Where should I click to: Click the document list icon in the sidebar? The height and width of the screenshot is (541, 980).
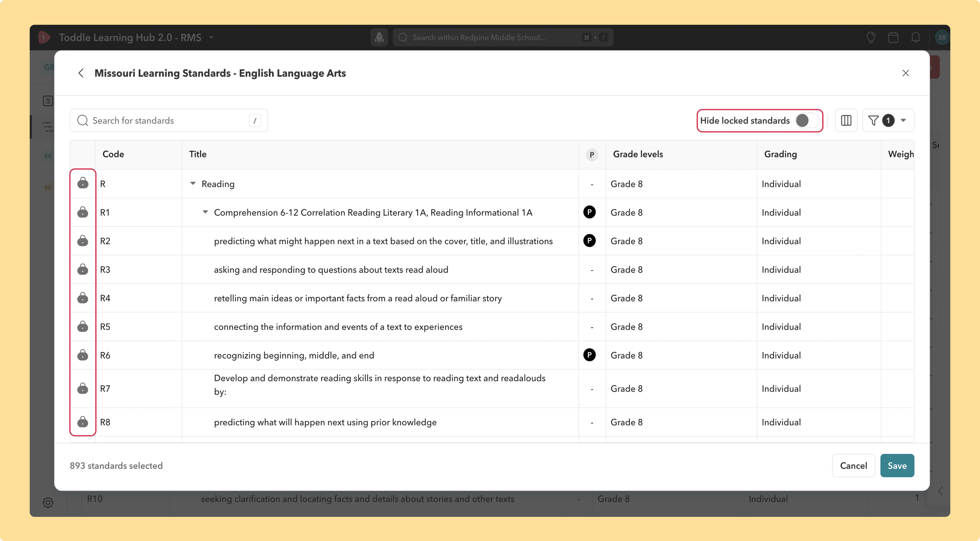48,101
